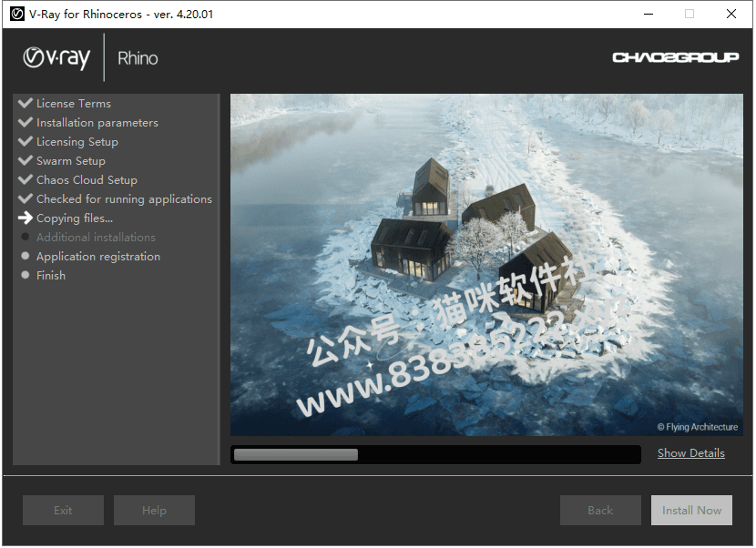The width and height of the screenshot is (756, 548).
Task: Close the V-Ray installer window
Action: (730, 14)
